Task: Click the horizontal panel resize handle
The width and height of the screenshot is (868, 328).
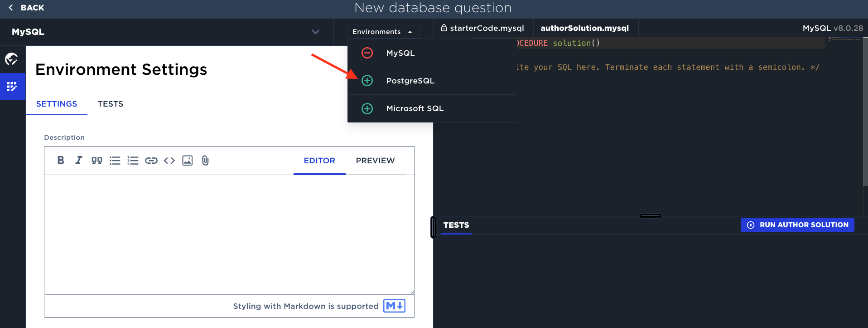Action: pyautogui.click(x=650, y=216)
